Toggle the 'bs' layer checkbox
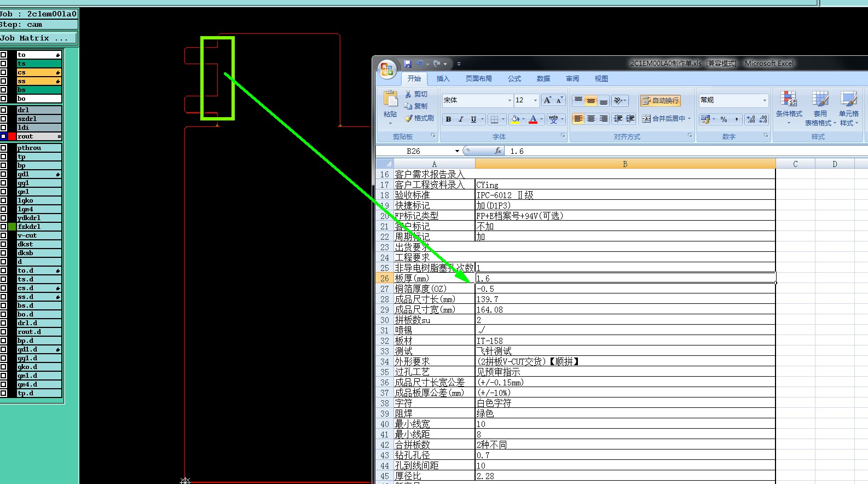Image resolution: width=868 pixels, height=484 pixels. (x=4, y=90)
